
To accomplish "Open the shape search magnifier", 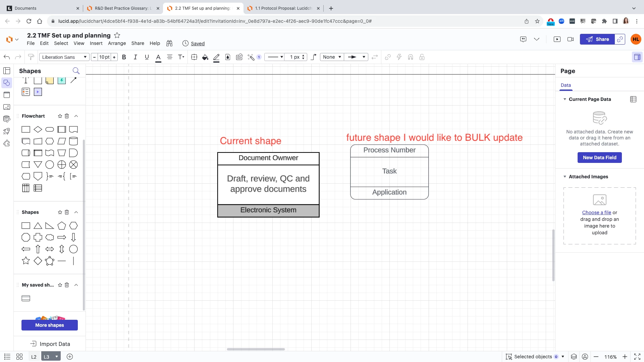I will (x=76, y=71).
